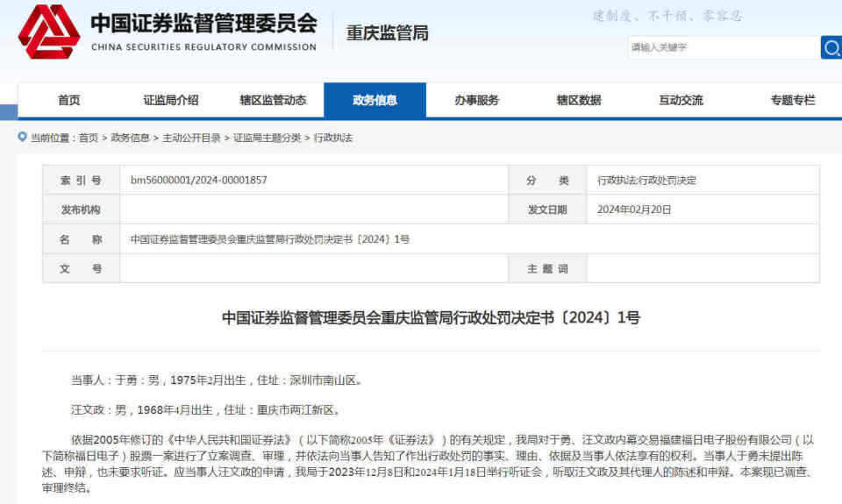Open the 首页 navigation tab
Image resolution: width=842 pixels, height=504 pixels.
pyautogui.click(x=68, y=101)
